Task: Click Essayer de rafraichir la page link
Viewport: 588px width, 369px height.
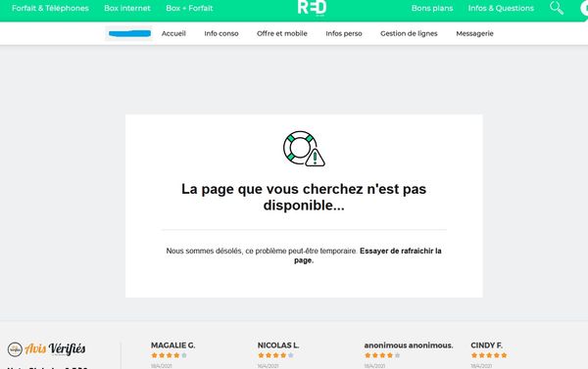Action: click(367, 255)
